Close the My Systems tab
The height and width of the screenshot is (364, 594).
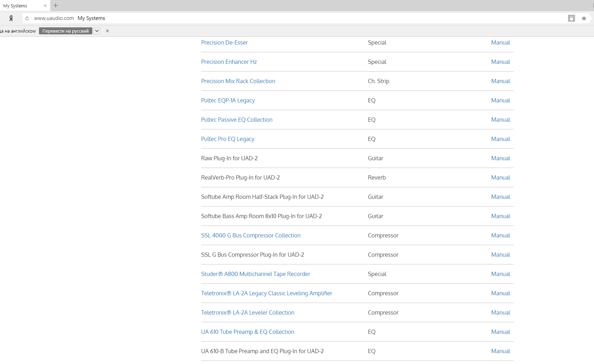[x=45, y=6]
